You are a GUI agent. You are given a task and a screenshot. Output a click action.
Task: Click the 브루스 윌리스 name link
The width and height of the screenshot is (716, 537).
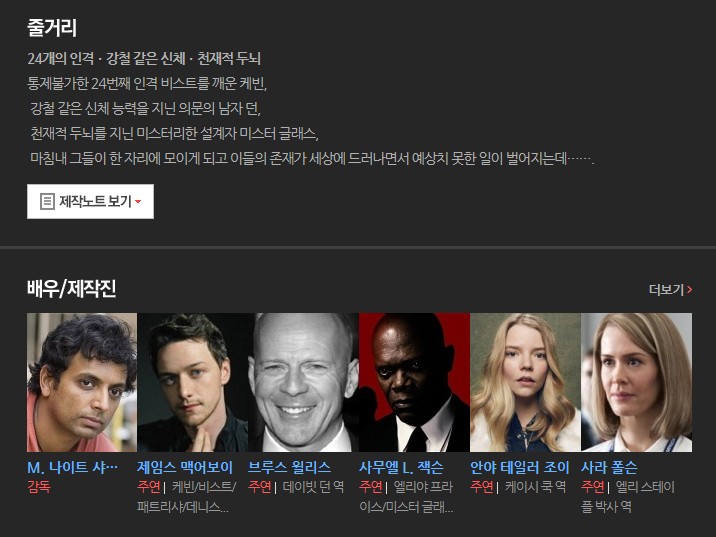[x=290, y=467]
